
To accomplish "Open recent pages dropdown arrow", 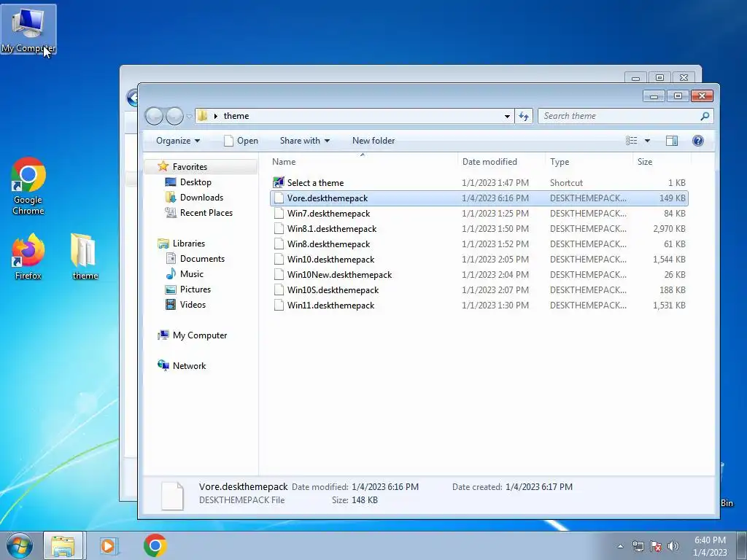I will (189, 116).
